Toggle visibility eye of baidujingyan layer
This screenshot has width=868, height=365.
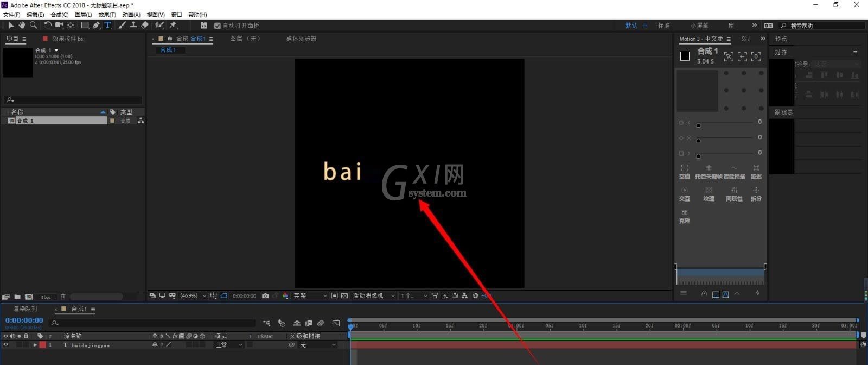pos(6,345)
